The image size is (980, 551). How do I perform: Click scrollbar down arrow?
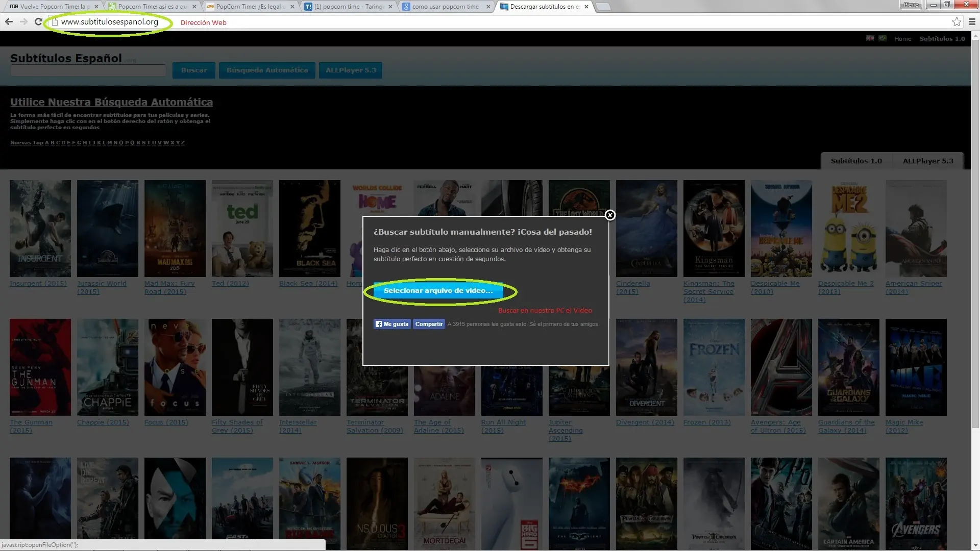point(975,546)
